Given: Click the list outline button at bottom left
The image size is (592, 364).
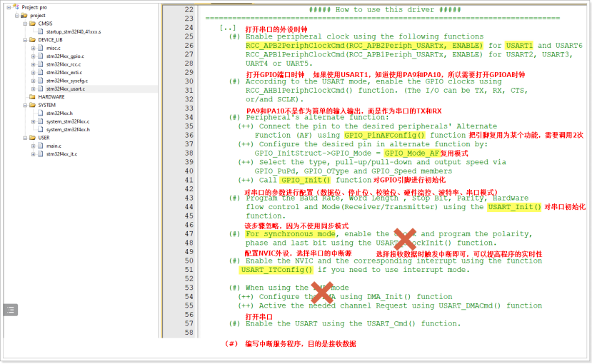Looking at the screenshot, I should click(11, 310).
